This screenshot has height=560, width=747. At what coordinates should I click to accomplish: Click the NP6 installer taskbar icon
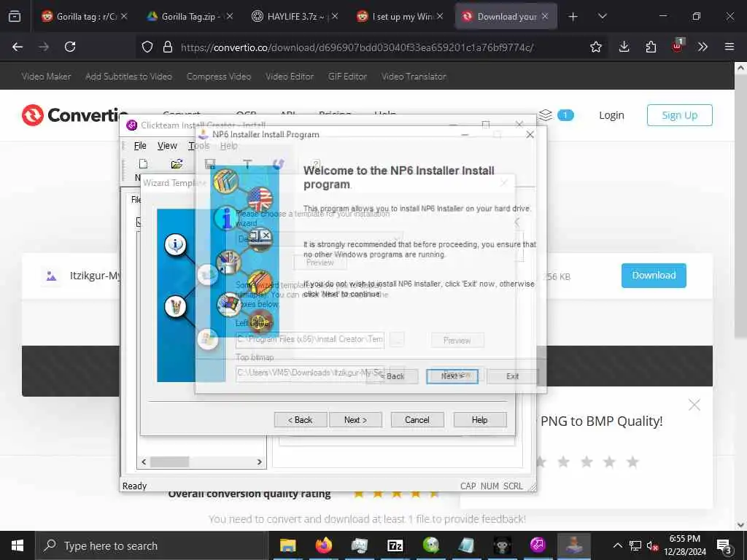[573, 545]
